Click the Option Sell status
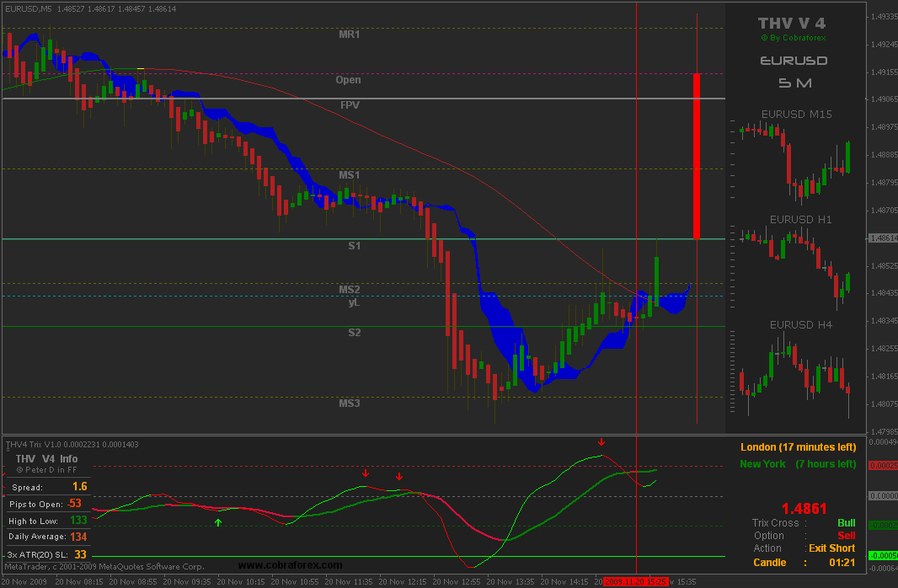 pyautogui.click(x=847, y=536)
